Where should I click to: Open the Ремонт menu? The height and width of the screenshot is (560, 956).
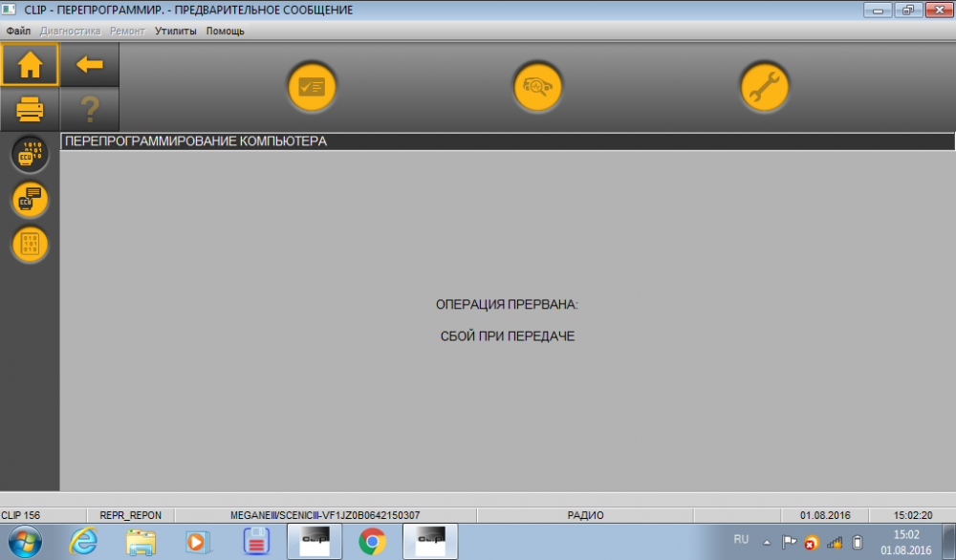[x=127, y=32]
